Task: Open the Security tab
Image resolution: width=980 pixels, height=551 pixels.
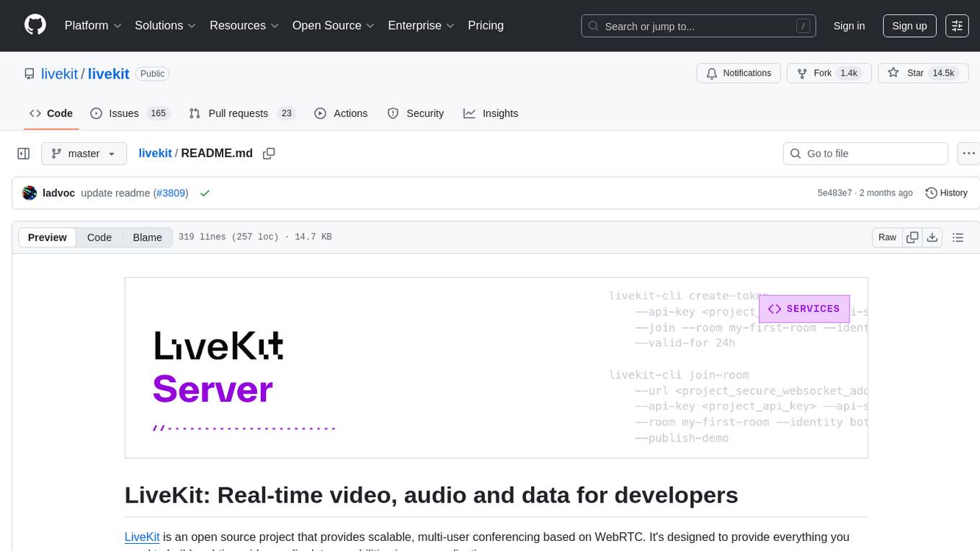Action: pos(416,113)
